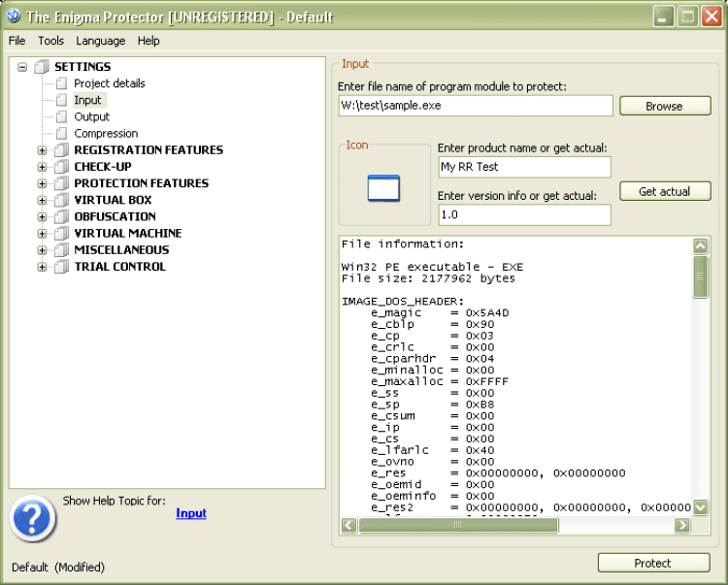Click the application icon preview in Icon box
728x585 pixels.
click(x=383, y=188)
